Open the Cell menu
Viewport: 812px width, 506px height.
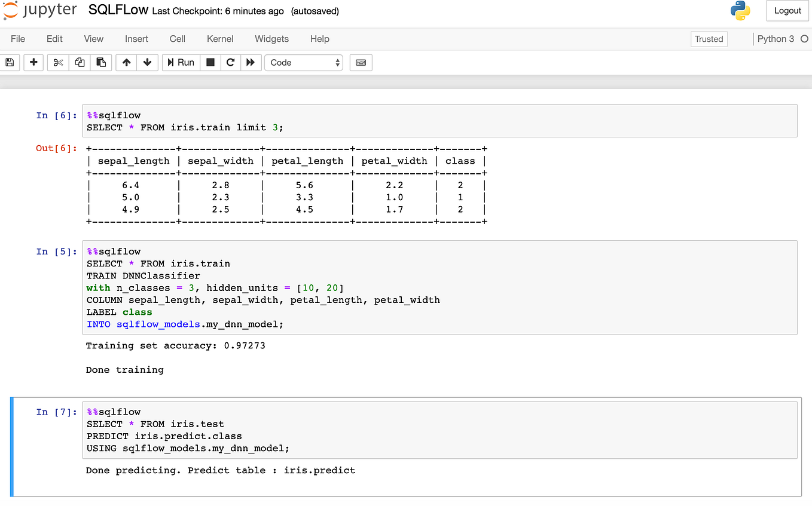point(177,39)
